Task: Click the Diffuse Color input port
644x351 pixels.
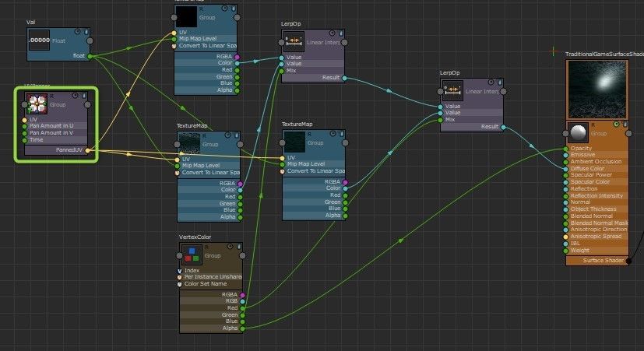Action: pos(566,169)
